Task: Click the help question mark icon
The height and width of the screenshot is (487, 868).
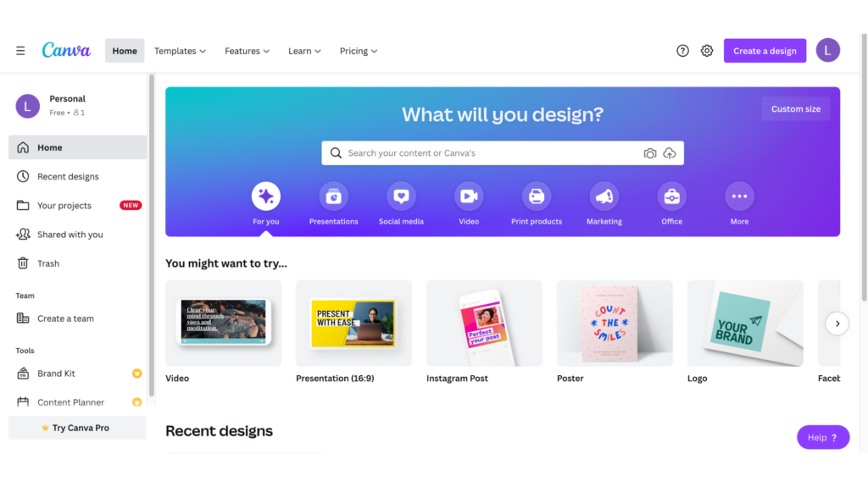Action: click(682, 51)
